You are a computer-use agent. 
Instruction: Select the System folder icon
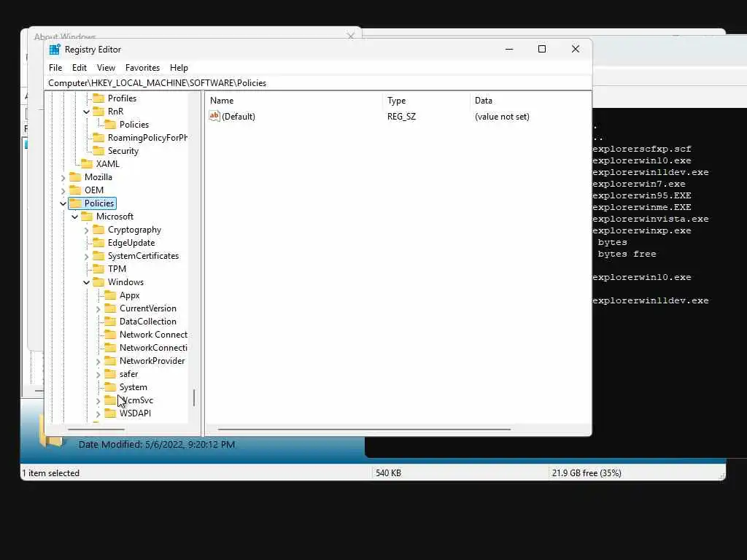click(110, 387)
